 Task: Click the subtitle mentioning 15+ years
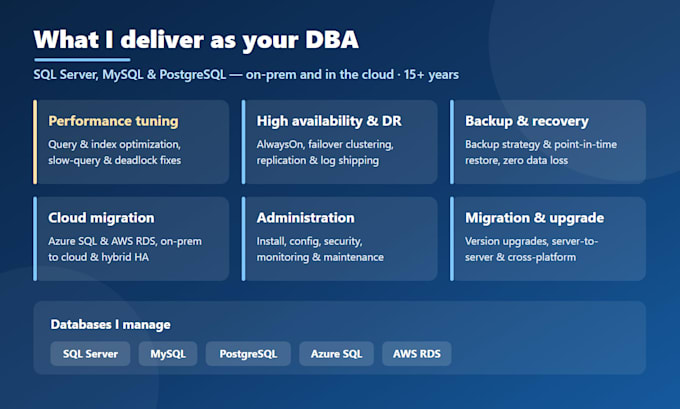coord(246,75)
